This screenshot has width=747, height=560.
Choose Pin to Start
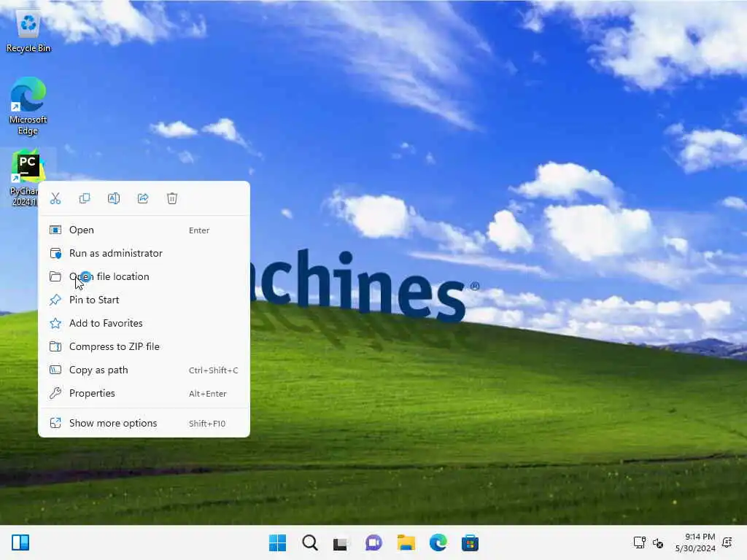pyautogui.click(x=144, y=300)
